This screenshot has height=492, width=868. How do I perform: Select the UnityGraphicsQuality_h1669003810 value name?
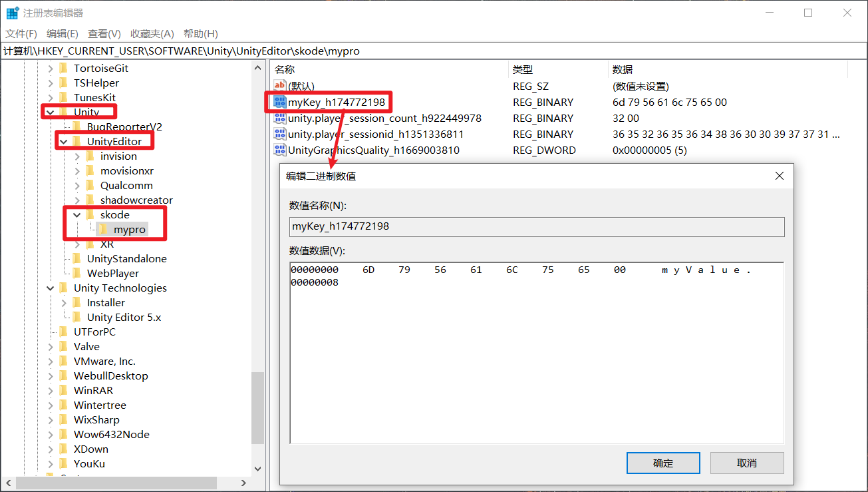(x=374, y=150)
